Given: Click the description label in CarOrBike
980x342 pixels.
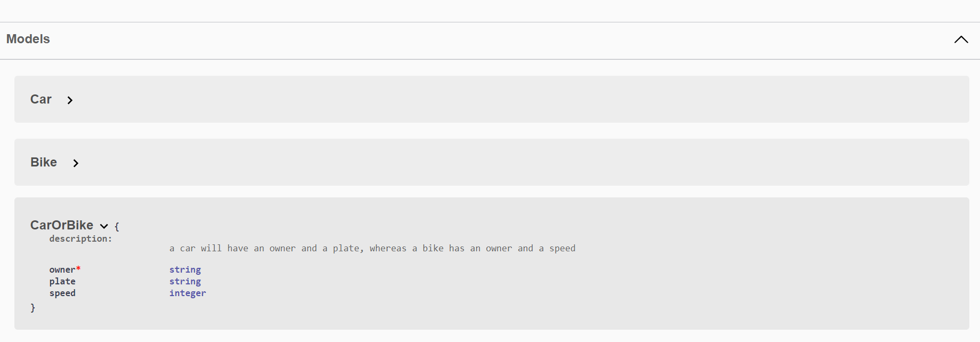Looking at the screenshot, I should [x=81, y=238].
